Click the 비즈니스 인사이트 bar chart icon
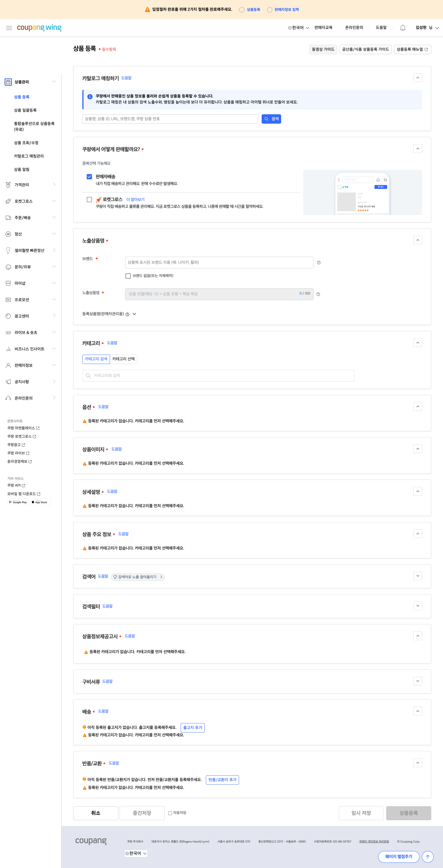The width and height of the screenshot is (443, 868). coord(8,349)
